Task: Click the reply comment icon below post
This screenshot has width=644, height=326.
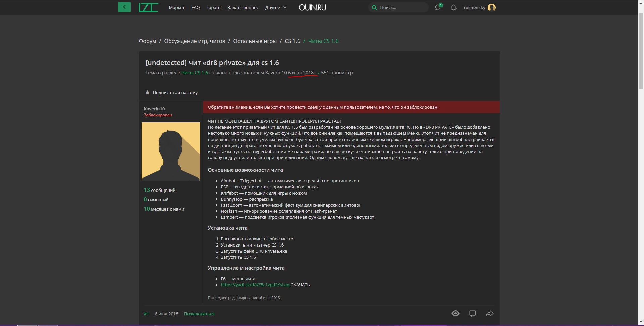Action: (x=472, y=313)
